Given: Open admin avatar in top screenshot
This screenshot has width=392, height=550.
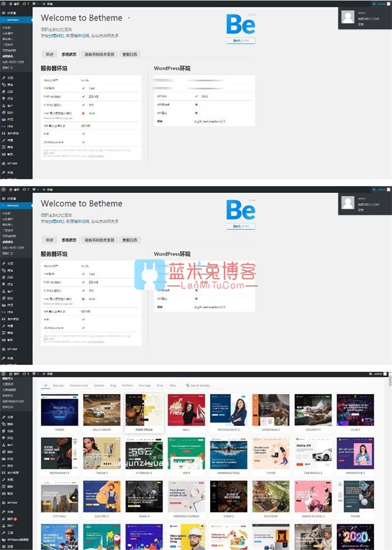Looking at the screenshot, I should pos(348,17).
